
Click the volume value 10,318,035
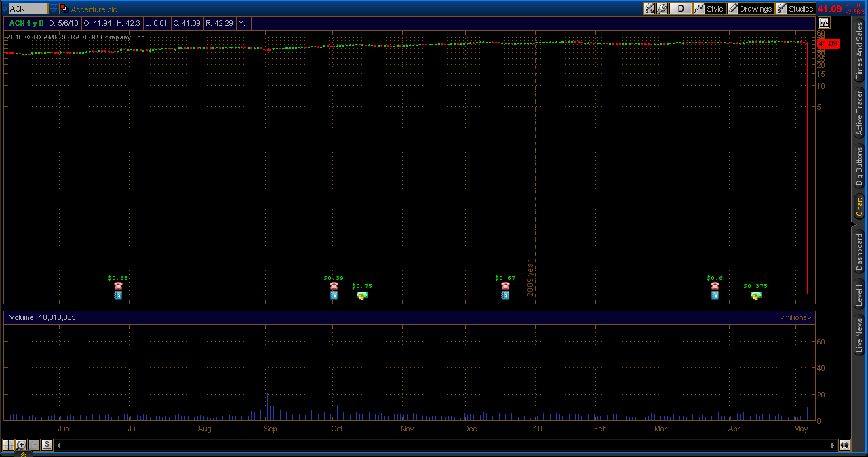pos(58,317)
